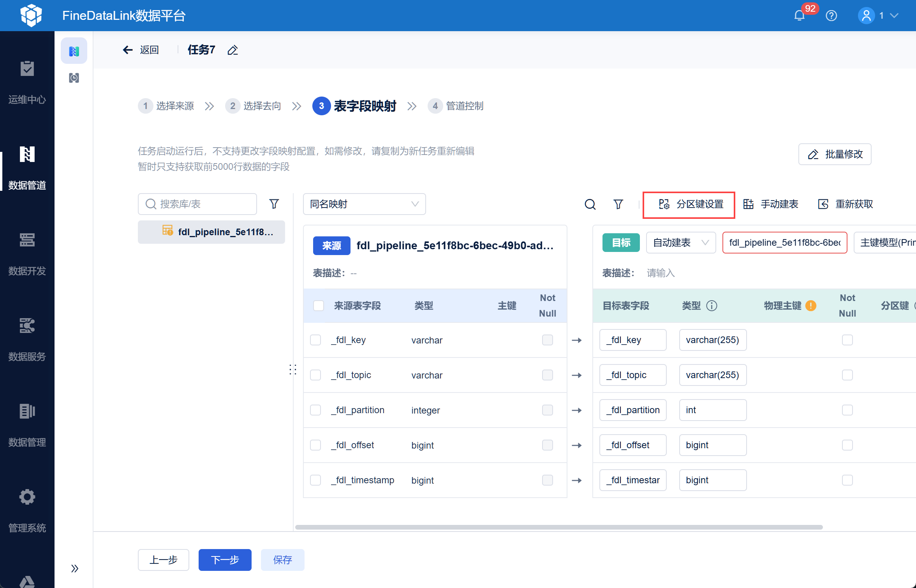Click the 上一步 button
This screenshot has width=916, height=588.
point(164,560)
